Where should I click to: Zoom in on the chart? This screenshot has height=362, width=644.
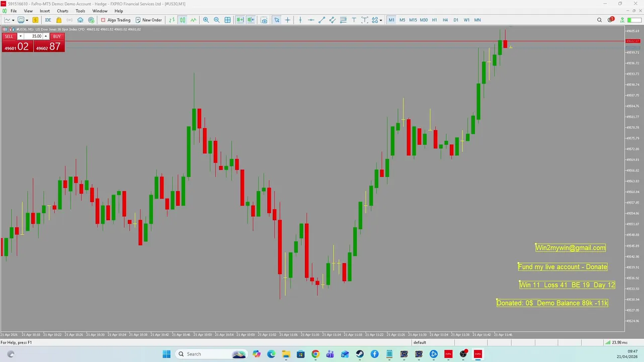[x=206, y=20]
